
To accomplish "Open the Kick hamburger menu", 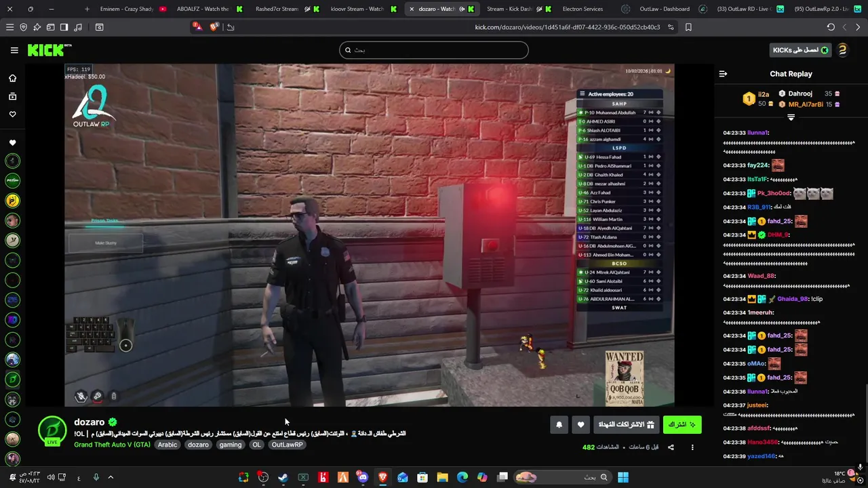I will [14, 50].
